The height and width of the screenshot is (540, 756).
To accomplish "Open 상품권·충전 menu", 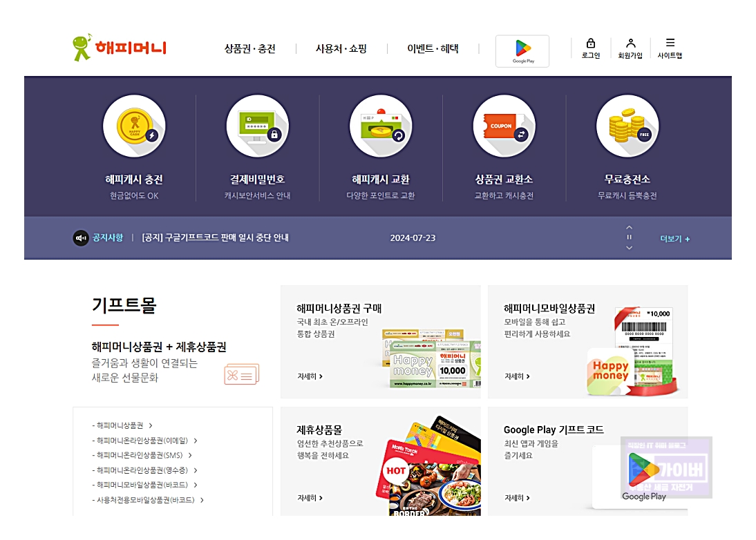I will 249,48.
